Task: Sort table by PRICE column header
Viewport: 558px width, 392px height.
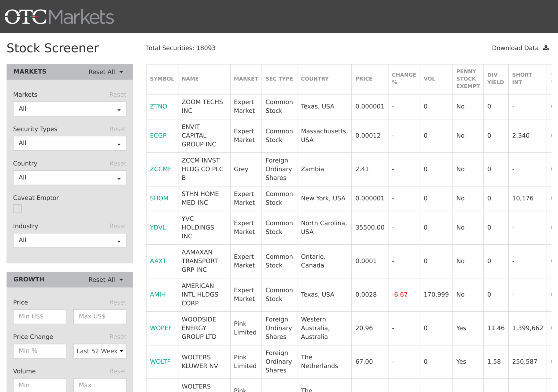Action: pos(364,79)
